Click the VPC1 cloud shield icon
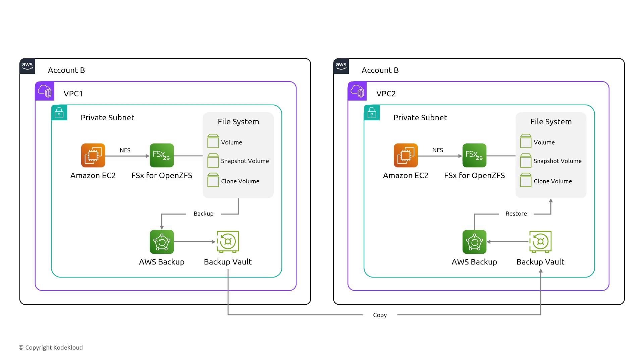 click(45, 91)
